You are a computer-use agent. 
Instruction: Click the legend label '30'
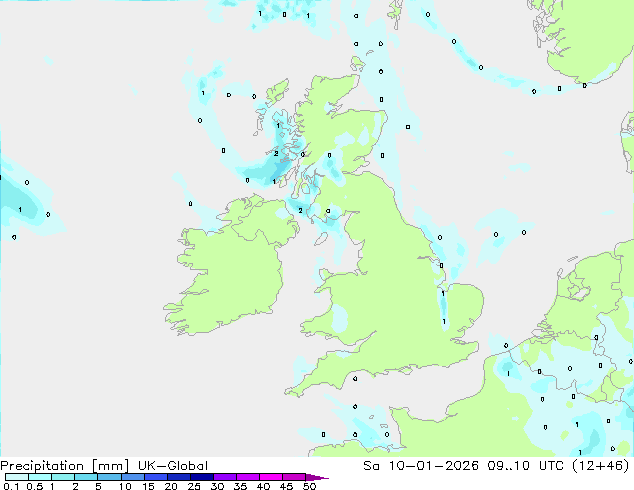(217, 486)
